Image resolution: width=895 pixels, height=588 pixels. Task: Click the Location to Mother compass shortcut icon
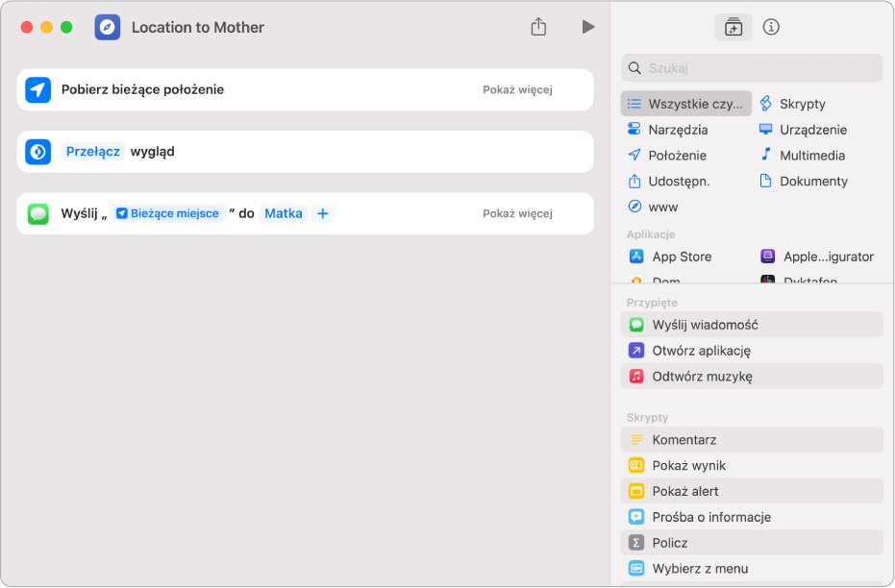[x=108, y=27]
